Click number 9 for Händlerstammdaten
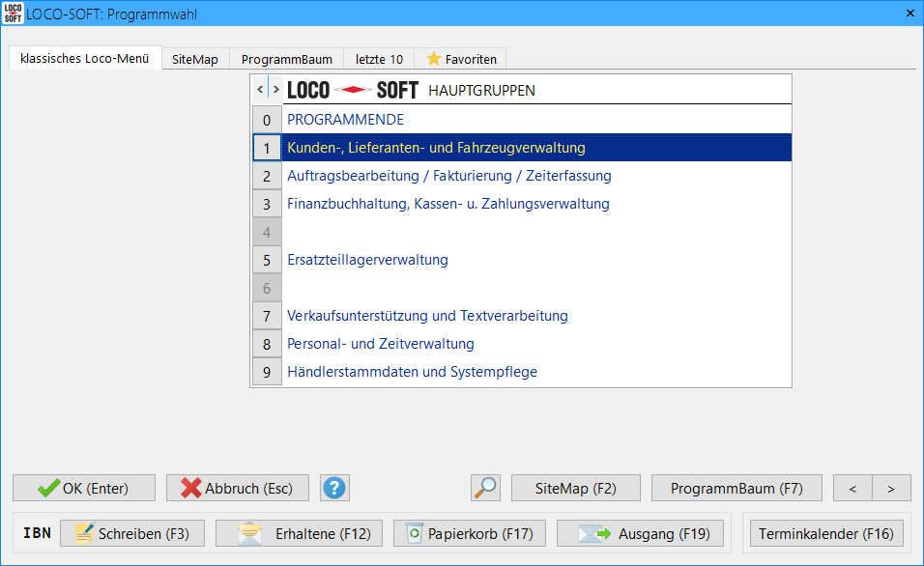This screenshot has height=566, width=924. (x=267, y=372)
